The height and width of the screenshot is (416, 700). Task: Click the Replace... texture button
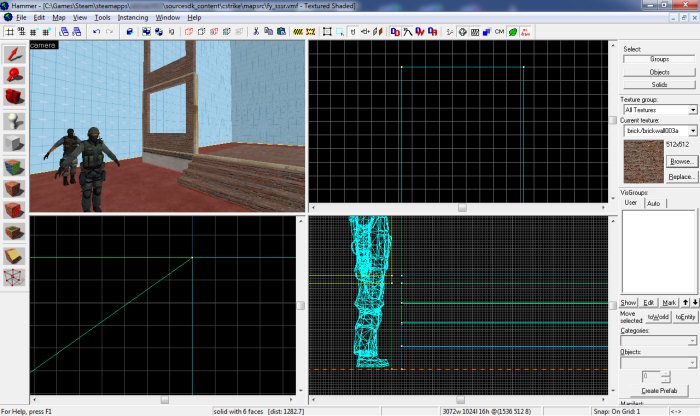pyautogui.click(x=681, y=177)
